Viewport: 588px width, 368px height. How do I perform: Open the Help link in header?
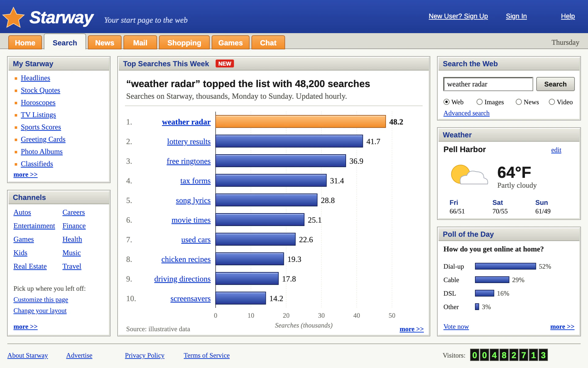coord(568,16)
